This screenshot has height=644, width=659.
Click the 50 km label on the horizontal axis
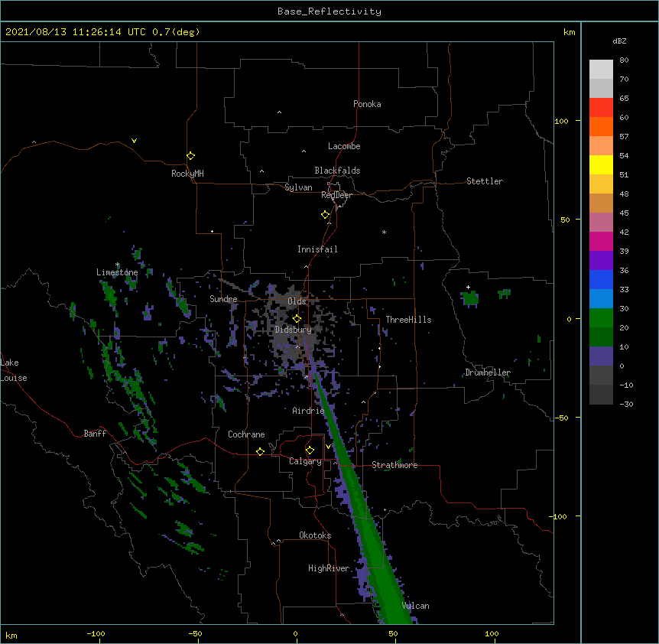[x=393, y=633]
